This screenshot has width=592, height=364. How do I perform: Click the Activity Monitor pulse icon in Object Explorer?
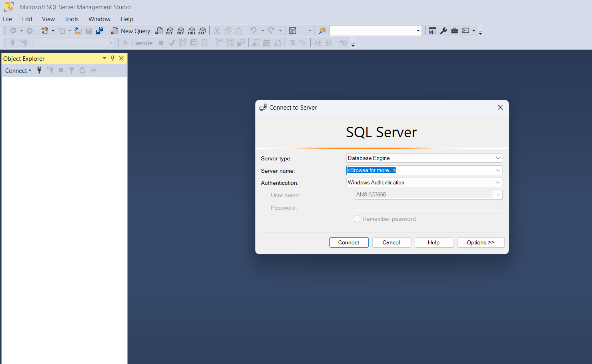(x=93, y=70)
